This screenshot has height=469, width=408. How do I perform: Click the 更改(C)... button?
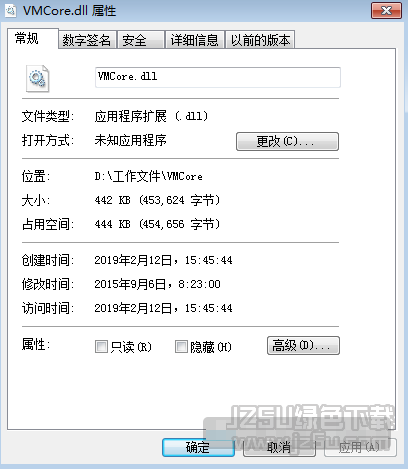pyautogui.click(x=287, y=142)
